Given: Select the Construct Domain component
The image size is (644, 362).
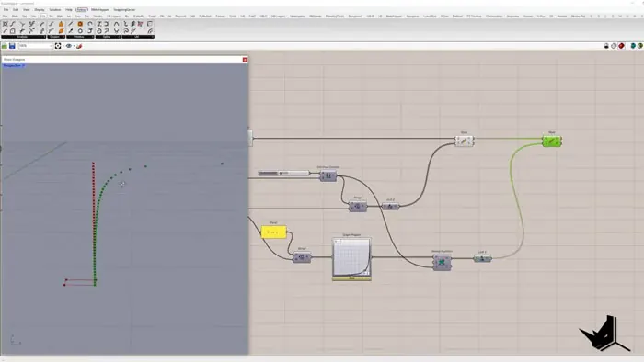Looking at the screenshot, I should (328, 175).
